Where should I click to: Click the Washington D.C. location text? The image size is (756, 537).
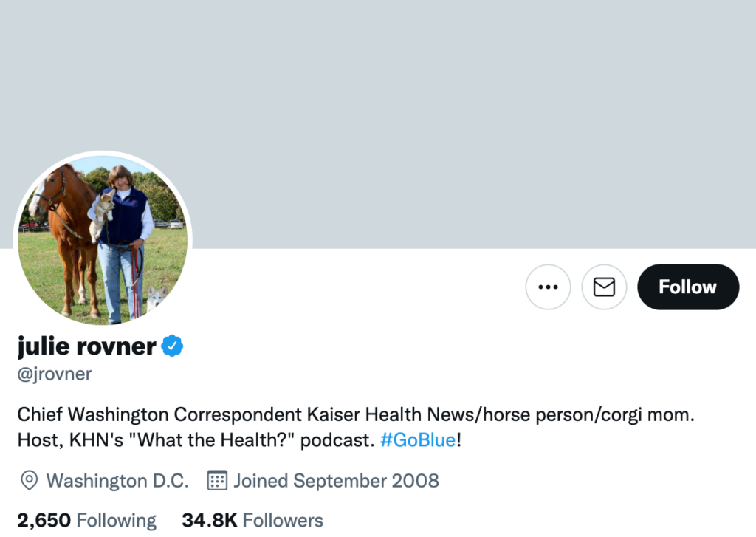117,481
